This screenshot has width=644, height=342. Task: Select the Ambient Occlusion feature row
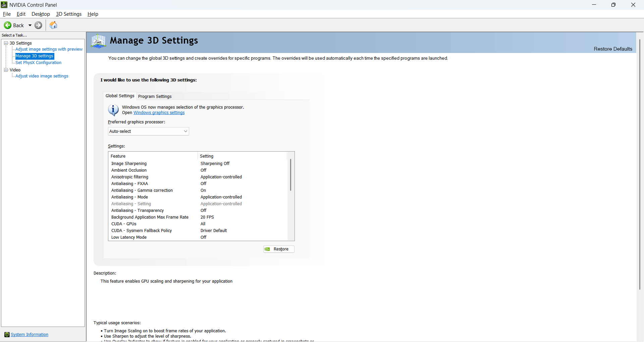point(198,170)
